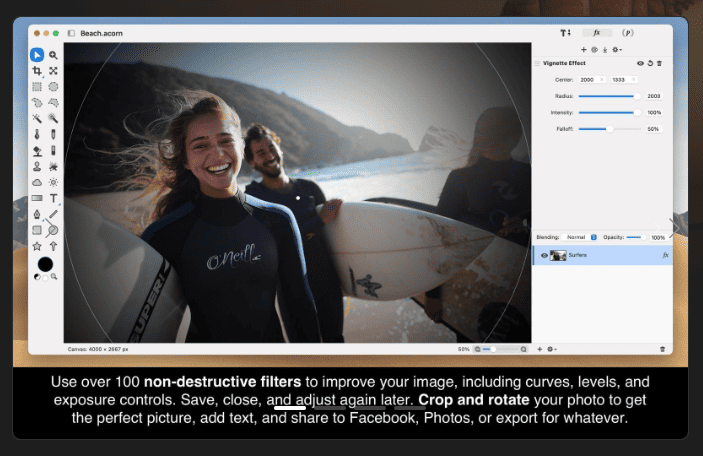Open the filter gear options dropdown
Viewport: 703px width, 456px height.
[617, 50]
